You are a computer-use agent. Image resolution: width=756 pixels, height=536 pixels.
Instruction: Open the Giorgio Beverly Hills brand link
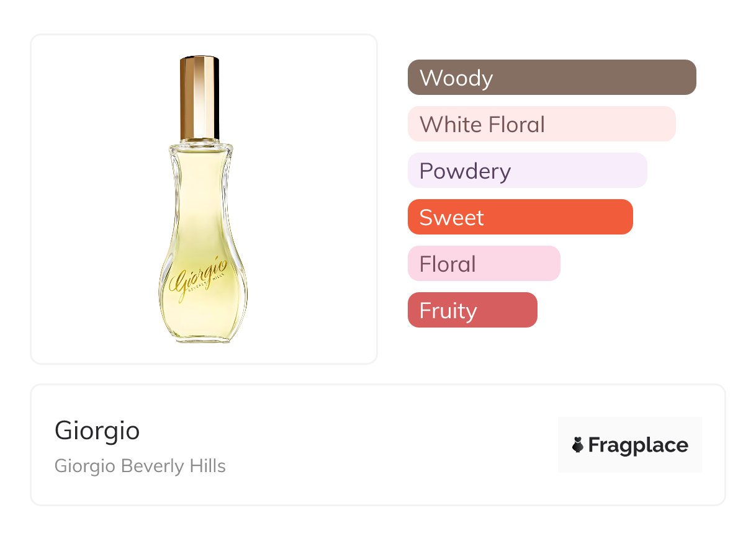coord(140,466)
